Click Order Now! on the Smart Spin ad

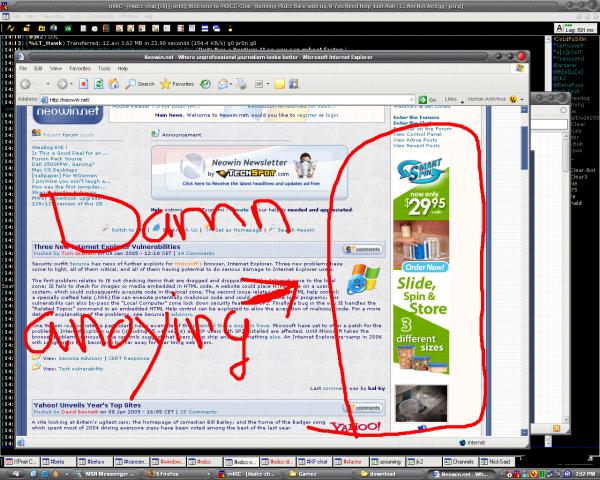pos(424,267)
